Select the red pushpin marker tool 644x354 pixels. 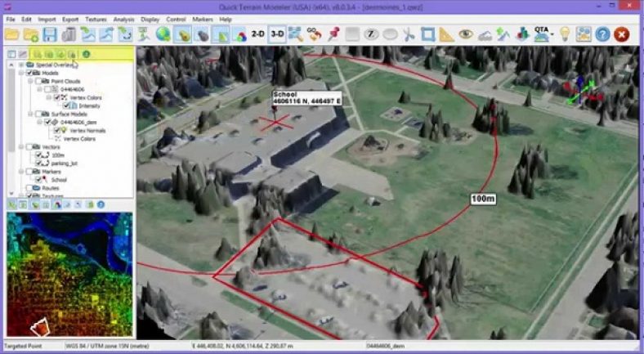coord(333,34)
